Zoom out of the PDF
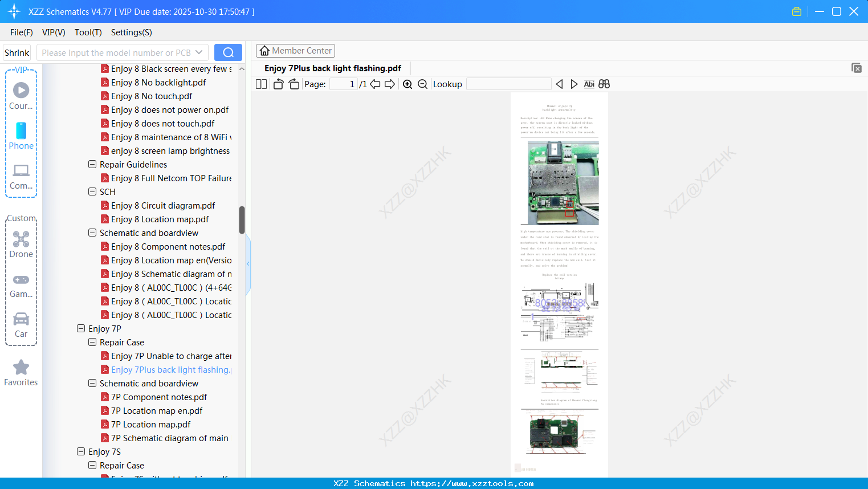The width and height of the screenshot is (868, 489). (422, 84)
